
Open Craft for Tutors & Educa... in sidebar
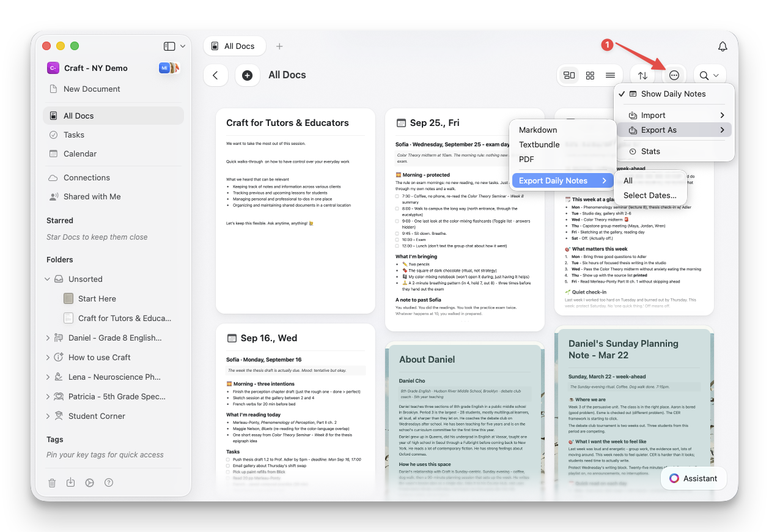click(x=125, y=318)
